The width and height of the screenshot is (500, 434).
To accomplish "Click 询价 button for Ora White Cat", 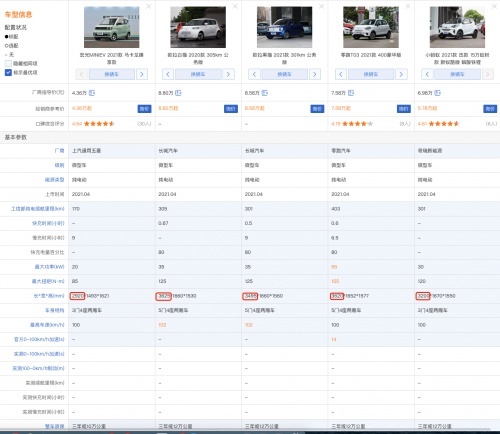I will pyautogui.click(x=231, y=109).
